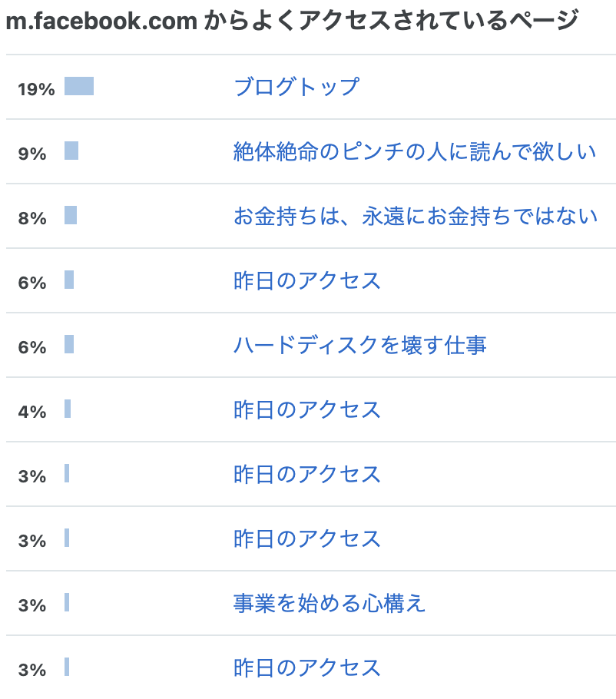Viewport: 616px width, 699px height.
Task: Click the 9% percentage label
Action: (32, 154)
